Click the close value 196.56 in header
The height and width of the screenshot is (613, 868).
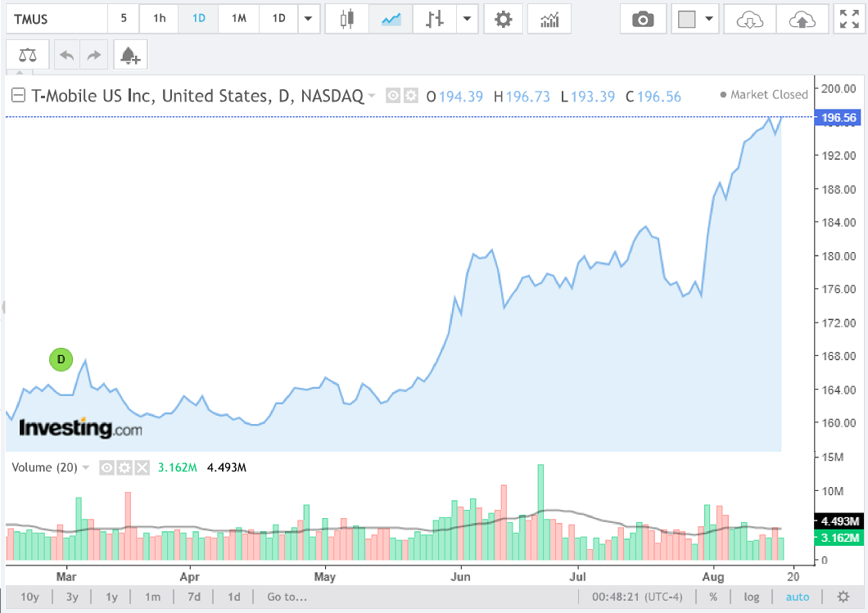pyautogui.click(x=658, y=97)
